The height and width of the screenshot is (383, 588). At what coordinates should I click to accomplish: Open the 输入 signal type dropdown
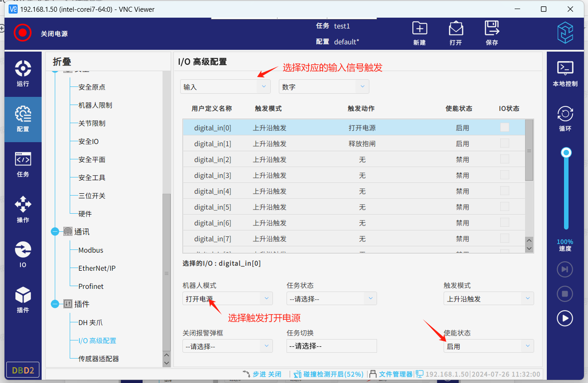pos(225,86)
